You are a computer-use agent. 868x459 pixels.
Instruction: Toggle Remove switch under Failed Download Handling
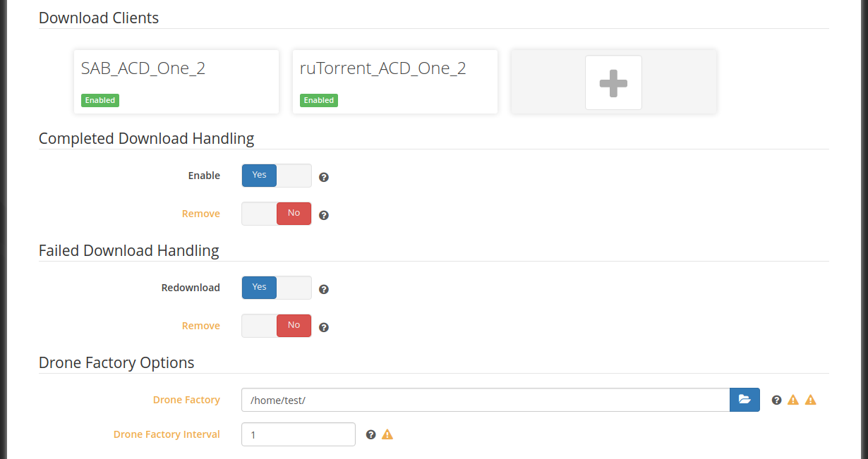(x=277, y=326)
